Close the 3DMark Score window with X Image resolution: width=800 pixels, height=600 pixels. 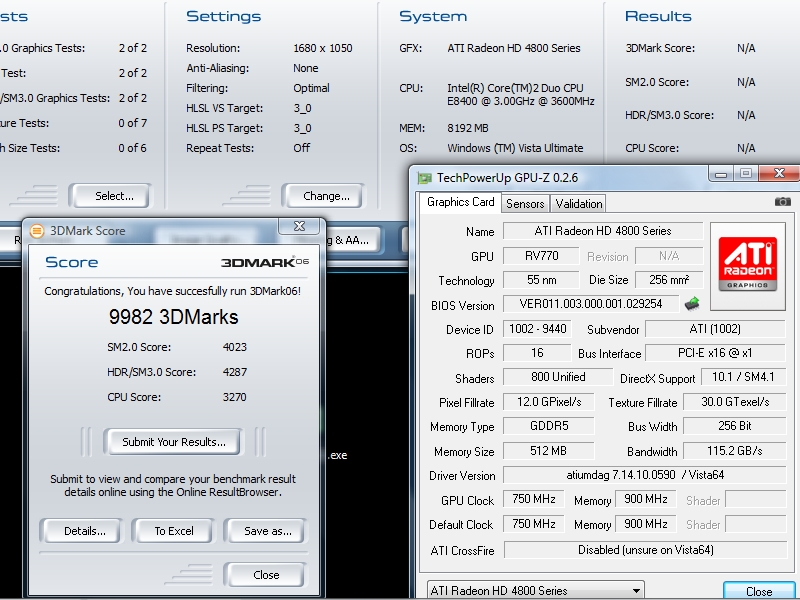(x=299, y=226)
